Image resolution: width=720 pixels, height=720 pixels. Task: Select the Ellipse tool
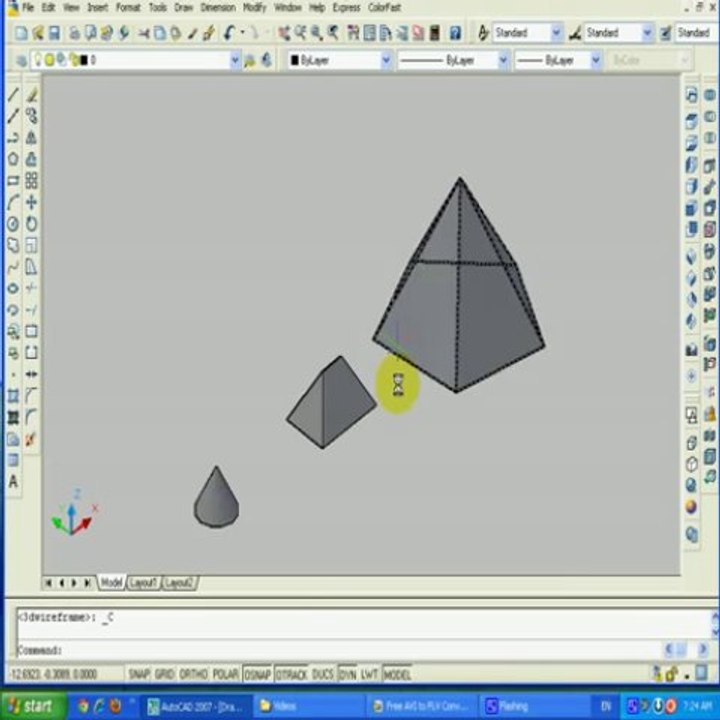(13, 288)
